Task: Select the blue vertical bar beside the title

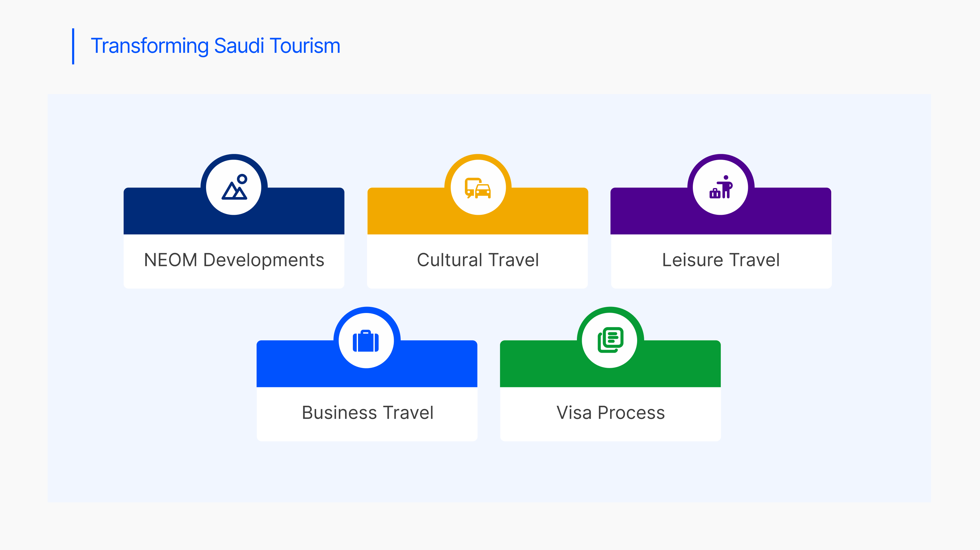Action: coord(73,46)
